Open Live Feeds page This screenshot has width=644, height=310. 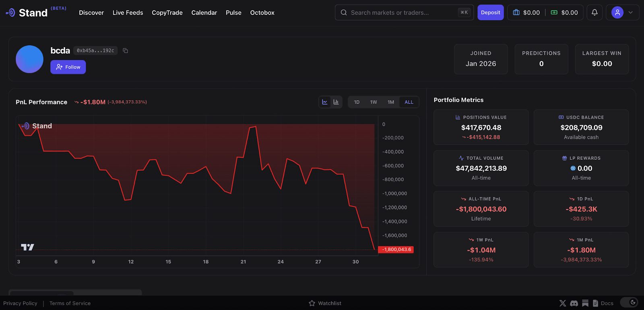128,12
